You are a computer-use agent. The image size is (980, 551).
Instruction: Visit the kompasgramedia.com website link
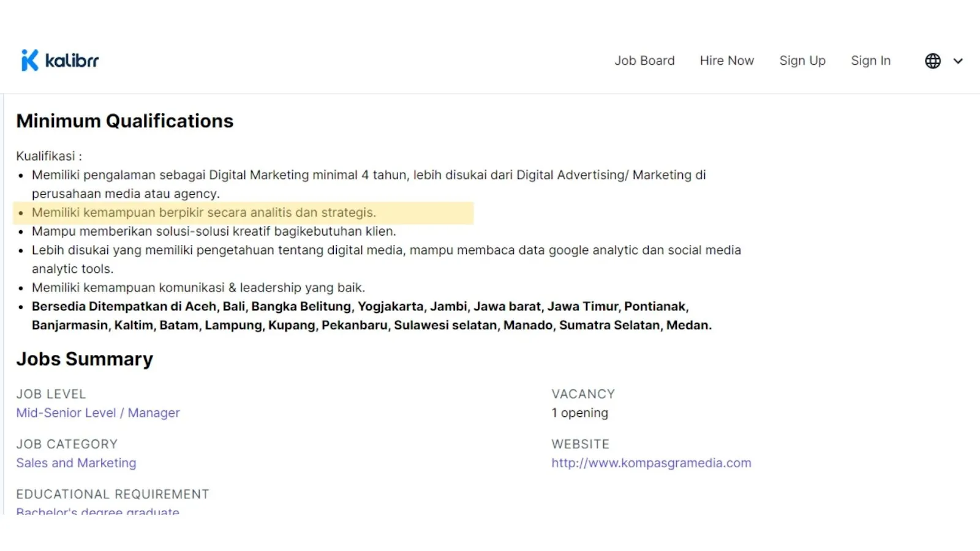[650, 463]
